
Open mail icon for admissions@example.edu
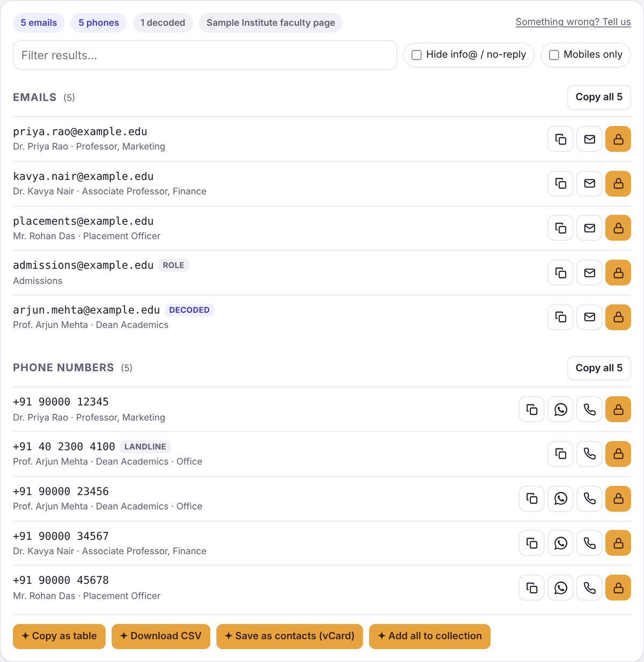tap(590, 273)
